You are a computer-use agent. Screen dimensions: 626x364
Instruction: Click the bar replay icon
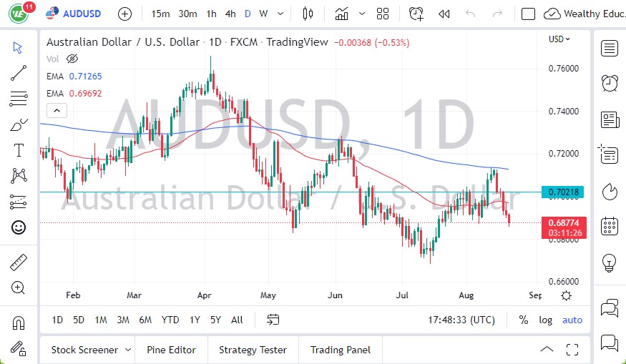[444, 14]
